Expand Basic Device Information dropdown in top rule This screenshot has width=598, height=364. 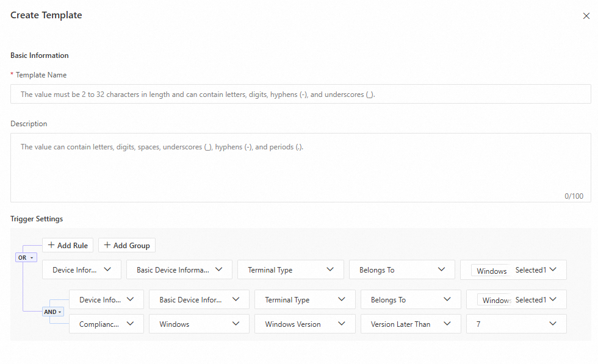179,270
